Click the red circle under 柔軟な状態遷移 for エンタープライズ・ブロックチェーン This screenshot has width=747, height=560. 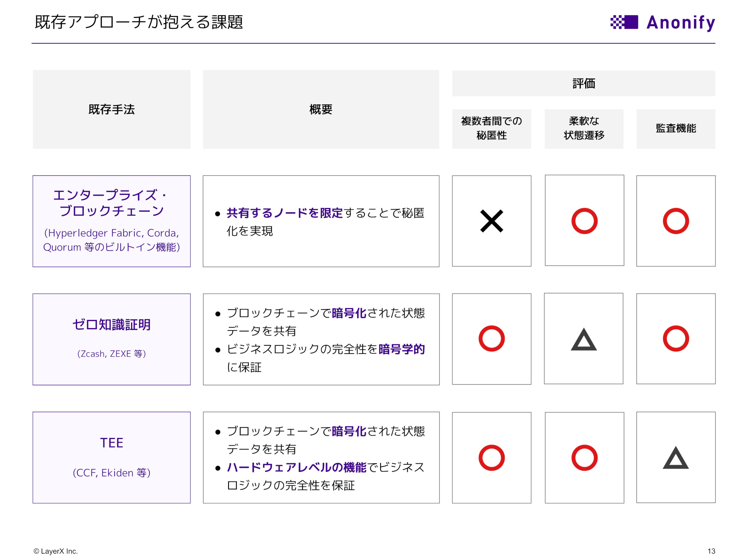pyautogui.click(x=584, y=221)
